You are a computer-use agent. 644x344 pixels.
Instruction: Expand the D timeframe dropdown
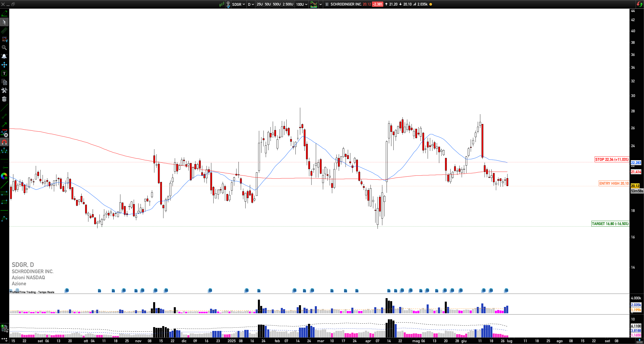(251, 4)
